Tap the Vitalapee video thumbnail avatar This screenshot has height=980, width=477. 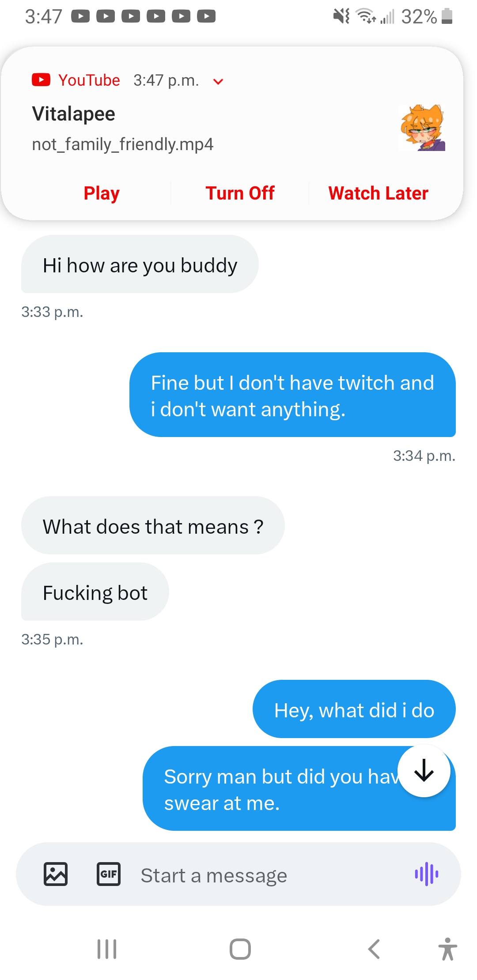pyautogui.click(x=422, y=128)
